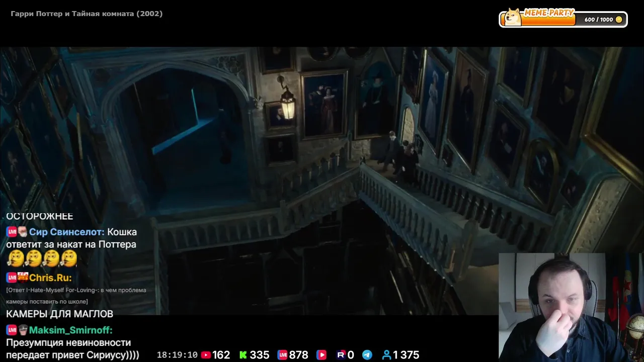Viewport: 644px width, 362px height.
Task: Click the LIVE icon beside 878
Action: click(x=282, y=355)
